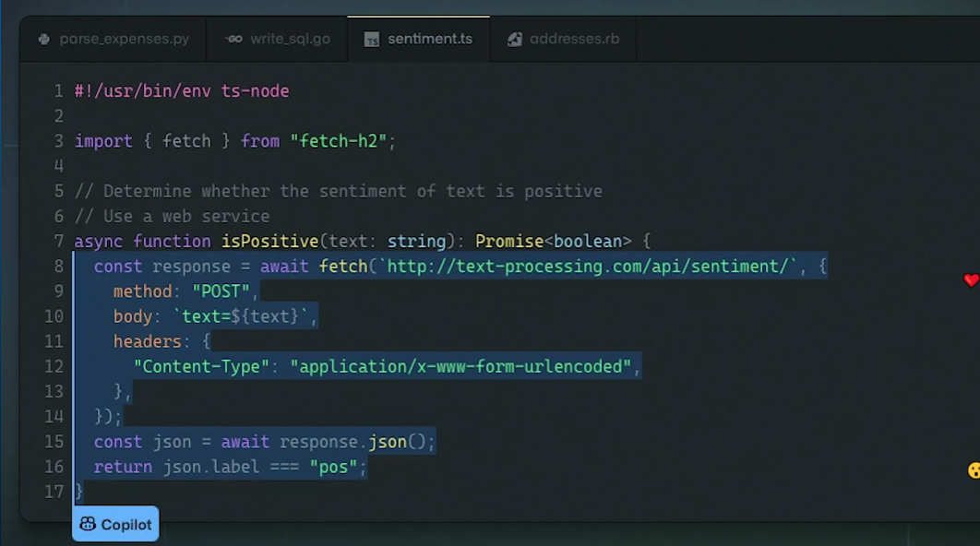Click 'response.json()' on line 15
This screenshot has height=546, width=980.
pos(353,442)
